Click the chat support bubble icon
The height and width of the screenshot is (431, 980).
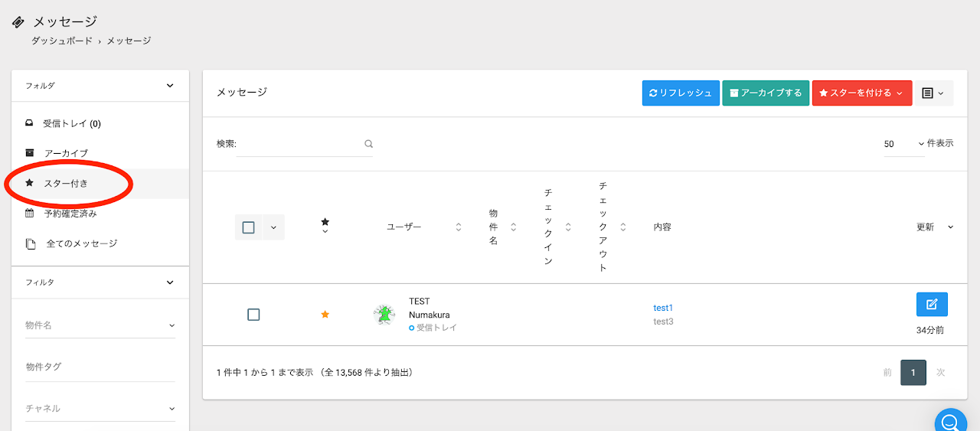click(950, 421)
